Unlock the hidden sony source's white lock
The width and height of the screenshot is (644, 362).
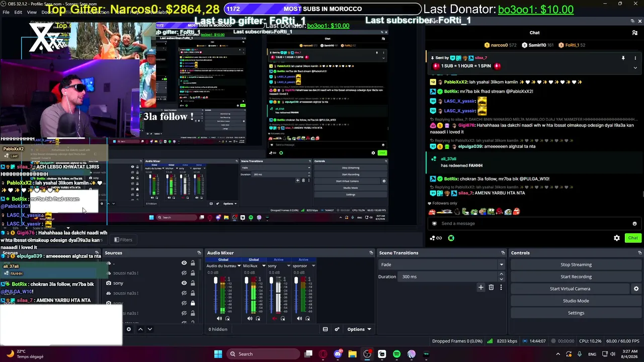(x=193, y=303)
